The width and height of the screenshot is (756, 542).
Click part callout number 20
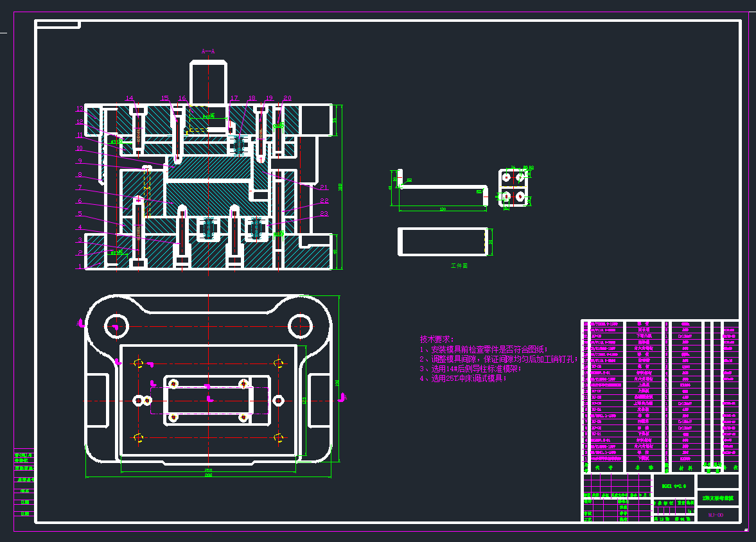pos(287,98)
